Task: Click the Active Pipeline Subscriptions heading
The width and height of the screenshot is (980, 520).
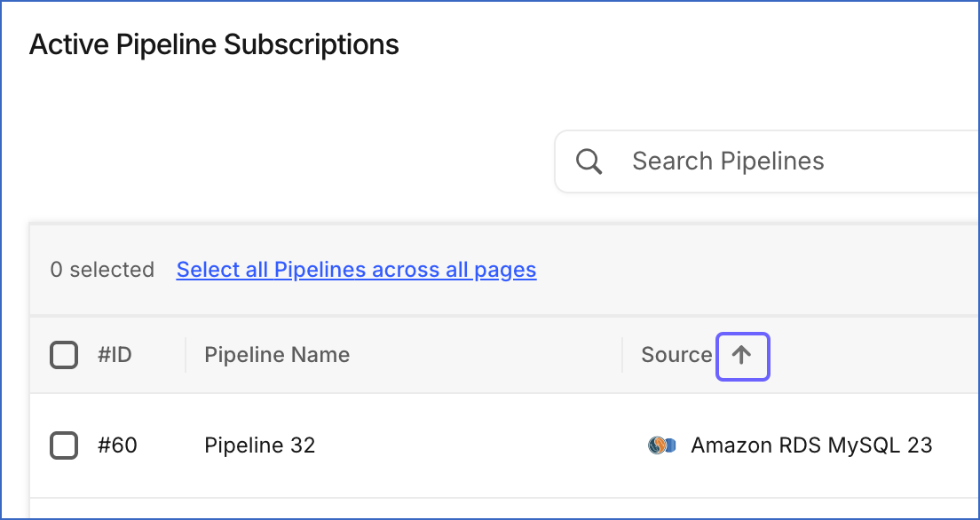Action: click(214, 45)
